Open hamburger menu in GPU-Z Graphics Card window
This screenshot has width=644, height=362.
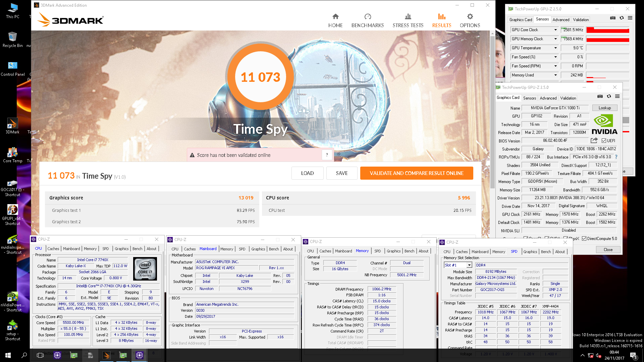(x=617, y=97)
